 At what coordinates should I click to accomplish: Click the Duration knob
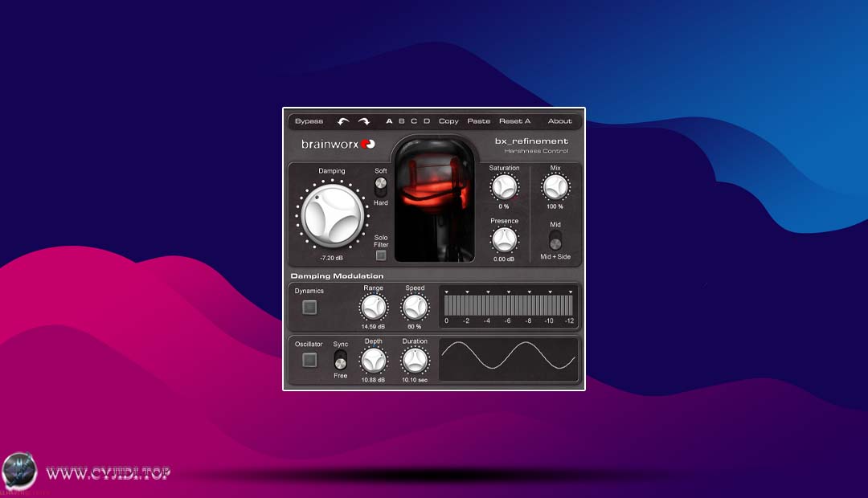(x=415, y=361)
